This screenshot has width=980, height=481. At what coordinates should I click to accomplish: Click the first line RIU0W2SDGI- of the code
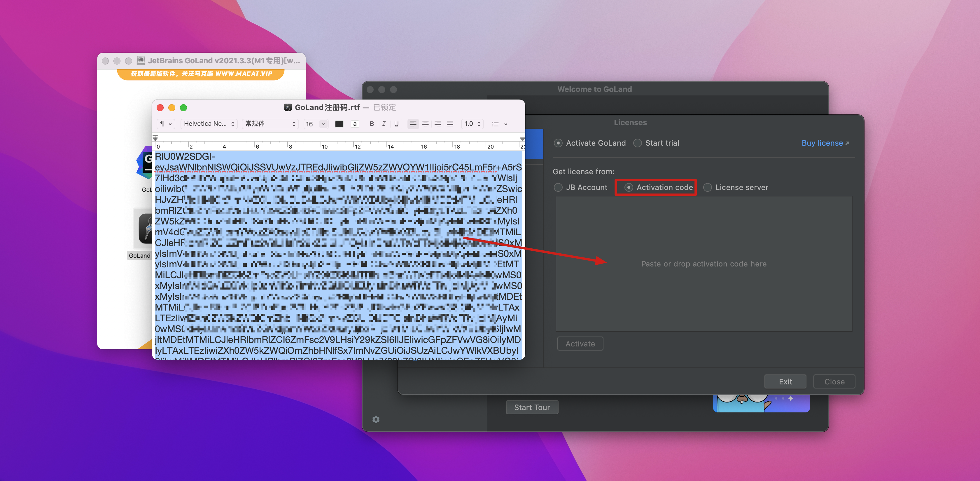pos(185,156)
